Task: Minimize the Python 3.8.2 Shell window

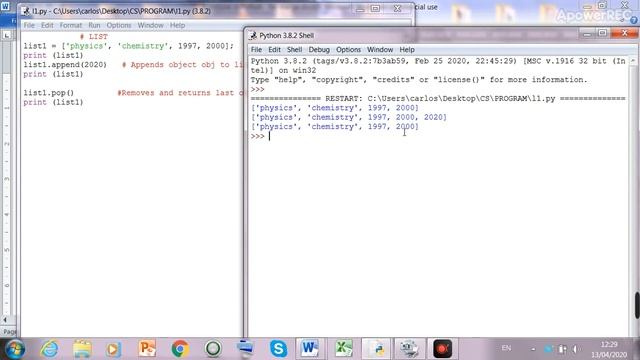Action: [x=588, y=34]
